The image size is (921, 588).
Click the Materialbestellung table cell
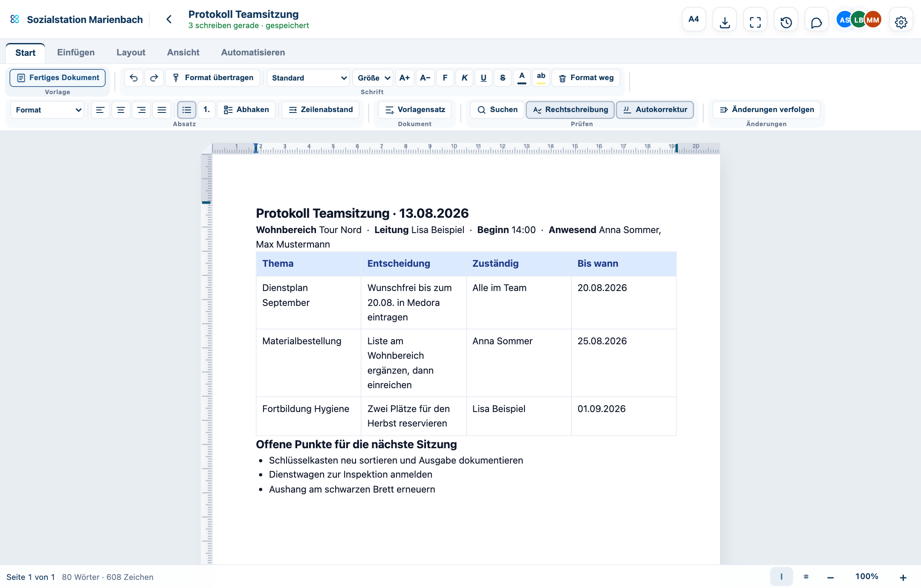click(x=308, y=363)
